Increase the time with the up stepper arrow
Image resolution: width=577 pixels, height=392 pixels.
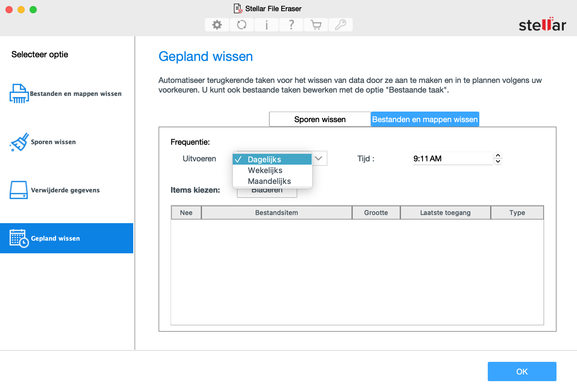498,155
